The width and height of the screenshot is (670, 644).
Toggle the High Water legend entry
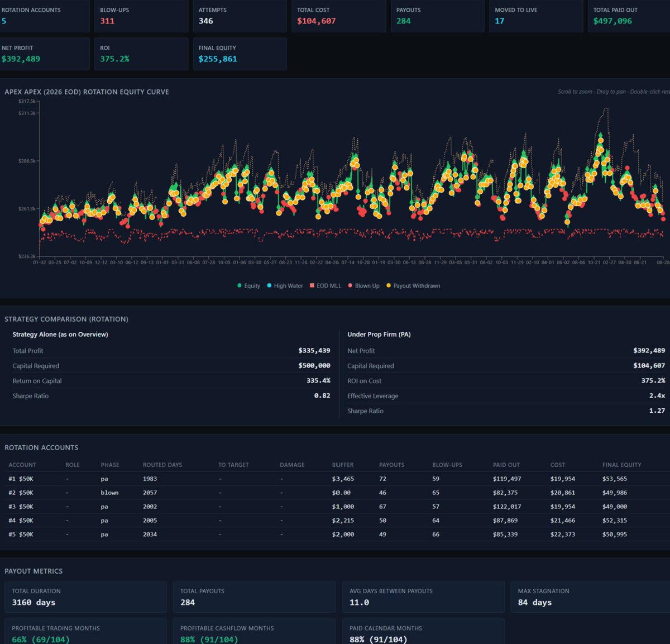[x=285, y=285]
